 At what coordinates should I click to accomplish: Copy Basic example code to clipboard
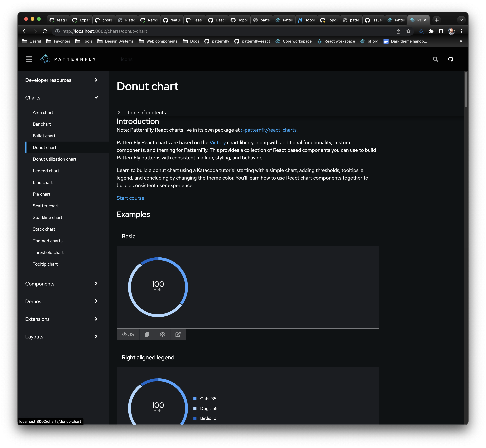(x=147, y=334)
